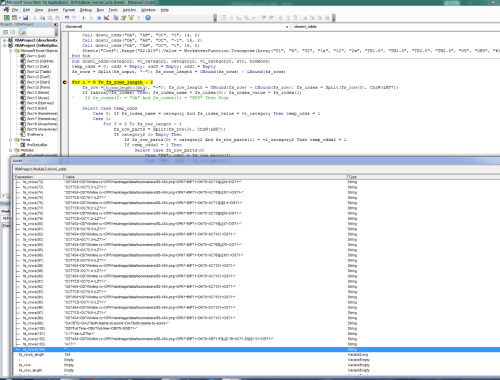This screenshot has height=380, width=500.
Task: Open the Object Browser toolbar icon
Action: (131, 18)
